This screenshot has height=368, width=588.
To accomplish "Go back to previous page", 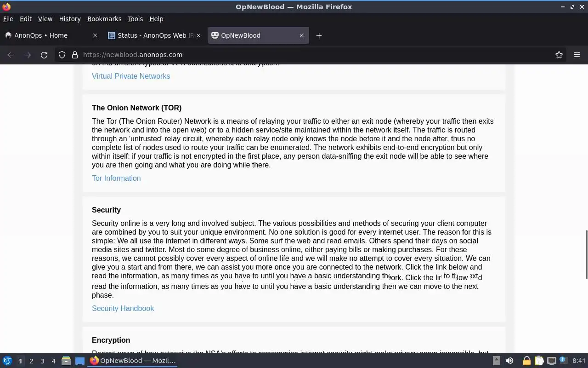I will tap(11, 55).
